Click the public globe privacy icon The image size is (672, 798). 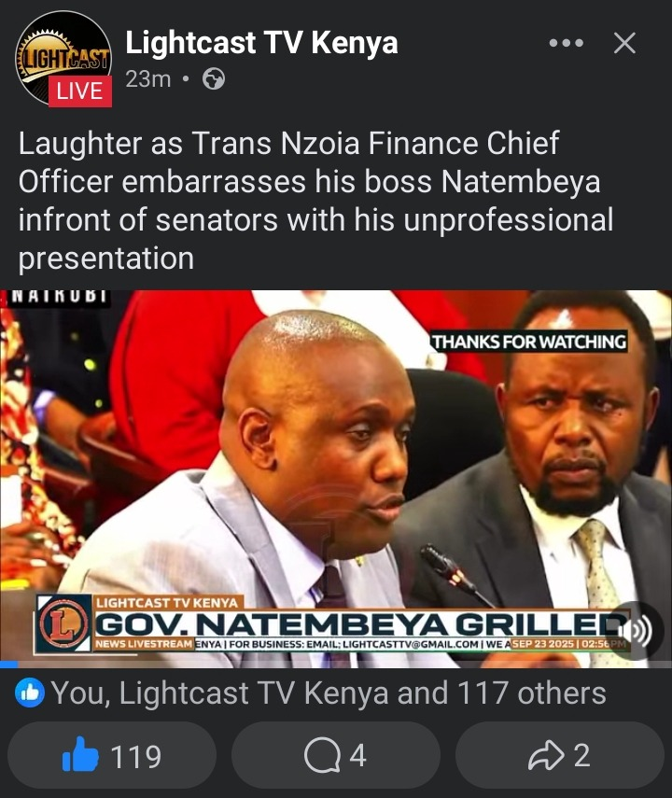[x=214, y=79]
